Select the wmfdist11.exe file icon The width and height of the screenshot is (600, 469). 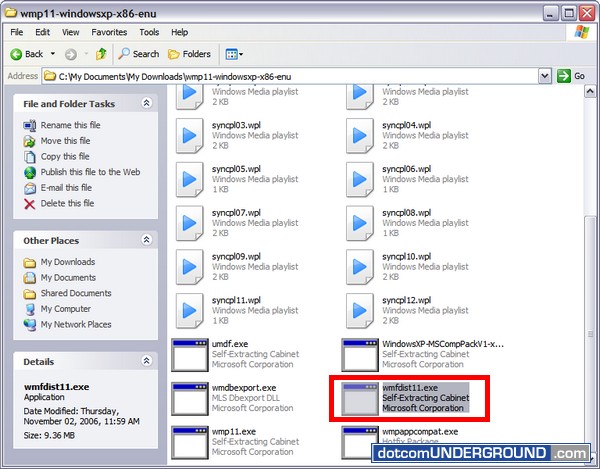coord(360,399)
